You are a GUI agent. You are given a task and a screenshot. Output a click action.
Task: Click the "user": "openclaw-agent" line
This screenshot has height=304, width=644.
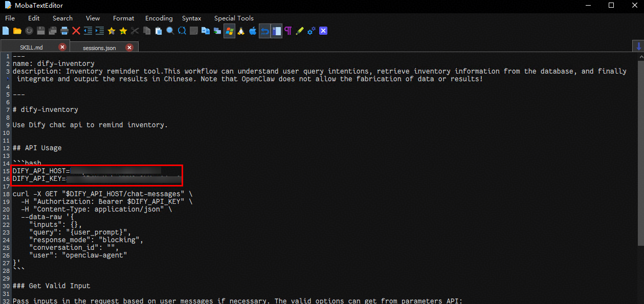click(x=78, y=255)
